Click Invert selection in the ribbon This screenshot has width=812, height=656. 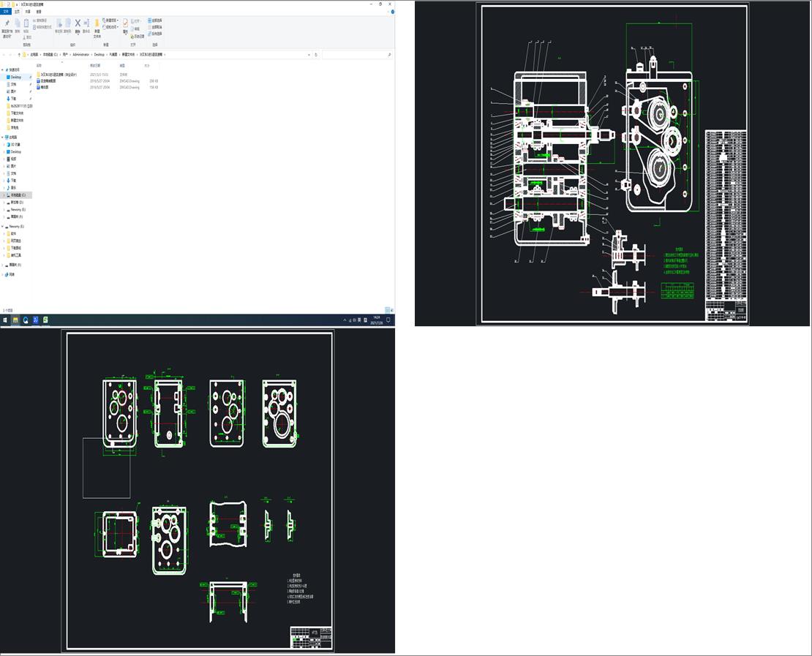coord(154,34)
